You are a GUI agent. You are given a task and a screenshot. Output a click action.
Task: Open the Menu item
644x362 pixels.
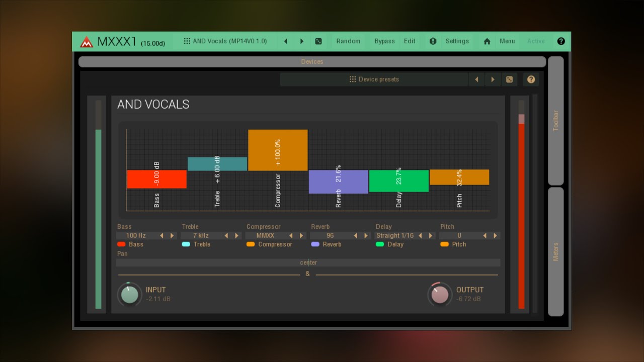coord(507,41)
